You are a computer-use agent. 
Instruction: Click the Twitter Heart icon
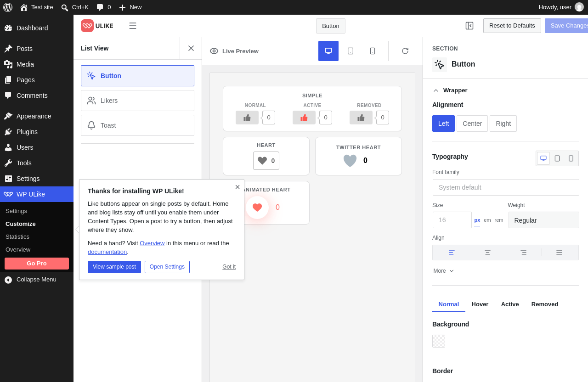pyautogui.click(x=350, y=160)
